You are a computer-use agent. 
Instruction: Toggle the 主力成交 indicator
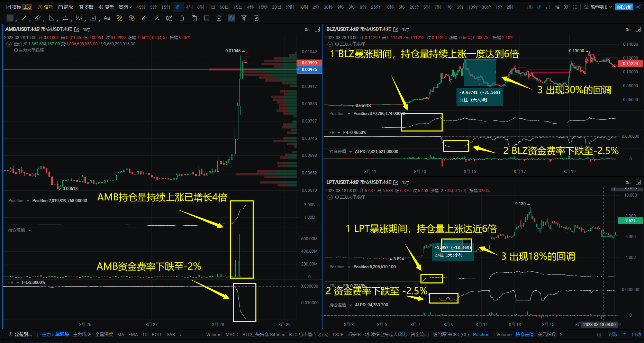click(82, 334)
